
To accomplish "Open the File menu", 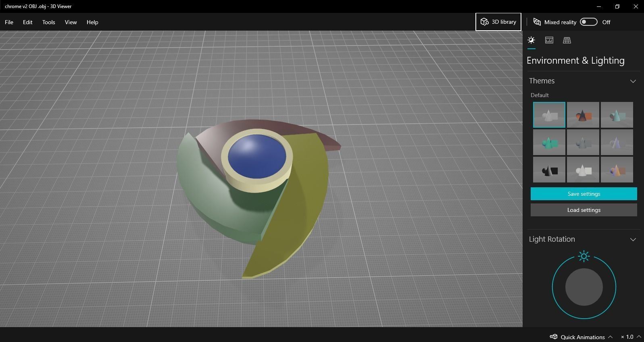I will (9, 22).
